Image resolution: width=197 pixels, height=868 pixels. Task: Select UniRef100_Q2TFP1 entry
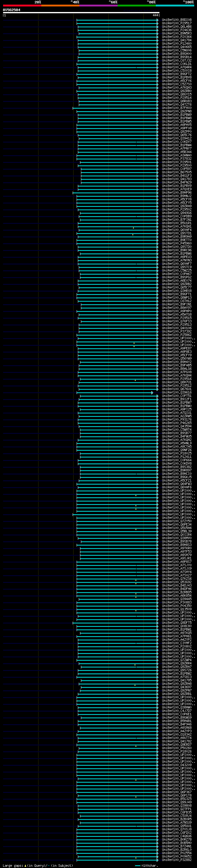coord(176,809)
